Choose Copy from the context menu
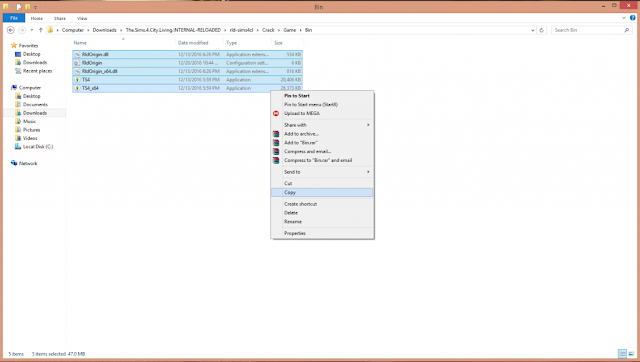Image resolution: width=640 pixels, height=362 pixels. 322,192
